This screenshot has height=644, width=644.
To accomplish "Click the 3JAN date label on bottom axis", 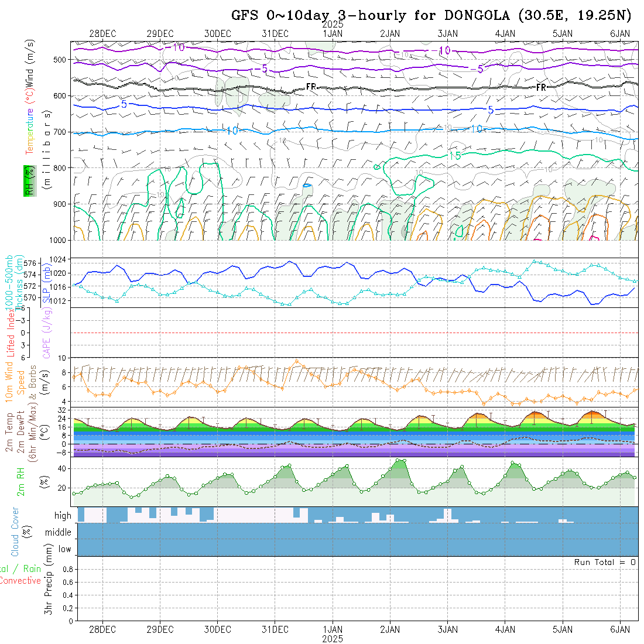I will click(447, 629).
